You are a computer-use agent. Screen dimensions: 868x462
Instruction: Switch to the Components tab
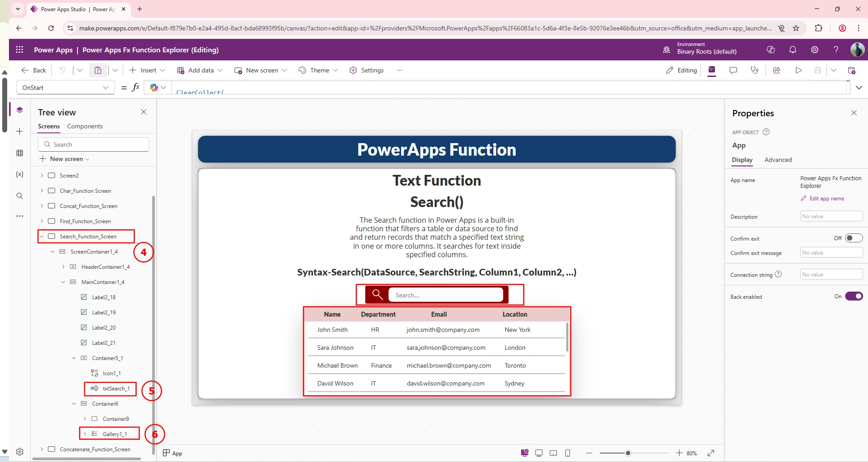[85, 126]
